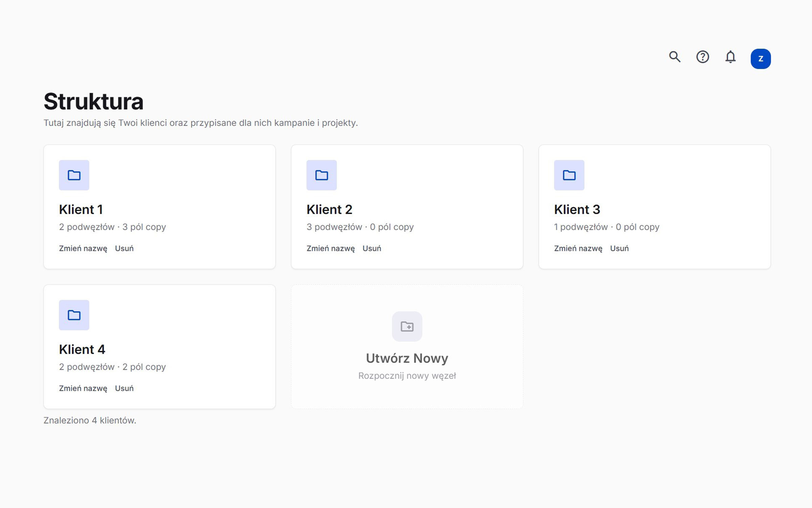This screenshot has height=508, width=812.
Task: Open the search magnifier icon
Action: [x=675, y=57]
